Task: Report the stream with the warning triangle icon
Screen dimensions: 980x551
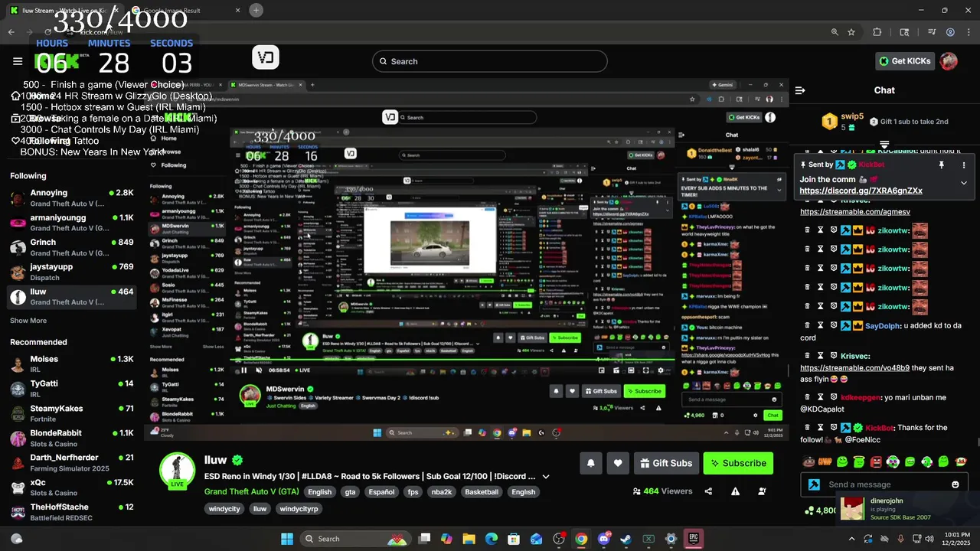Action: (735, 491)
